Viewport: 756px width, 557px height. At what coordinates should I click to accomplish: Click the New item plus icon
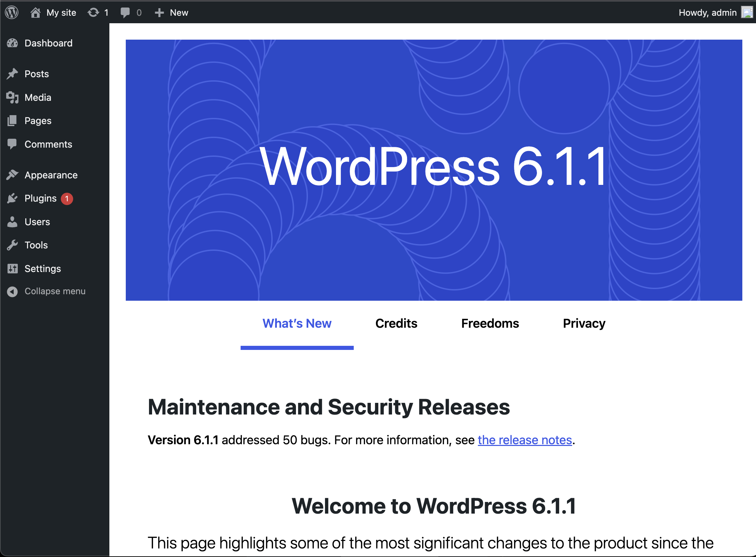pyautogui.click(x=159, y=12)
